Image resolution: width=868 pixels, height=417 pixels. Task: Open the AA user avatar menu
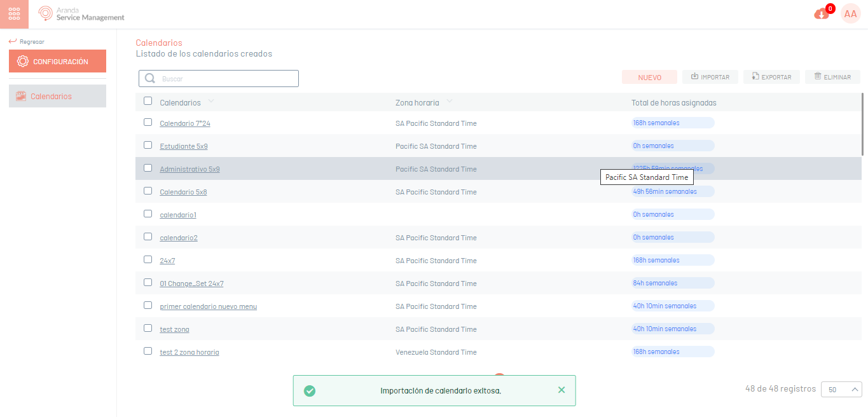pos(850,14)
